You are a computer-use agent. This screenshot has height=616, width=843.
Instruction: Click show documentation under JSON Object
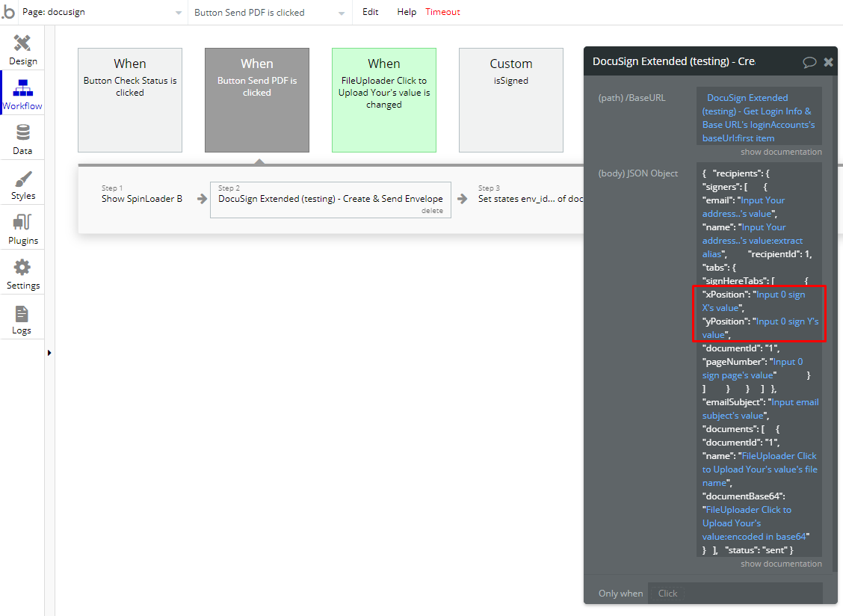pyautogui.click(x=781, y=564)
